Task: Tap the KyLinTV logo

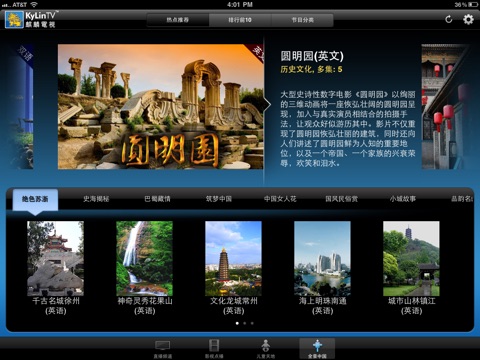Action: (x=31, y=19)
